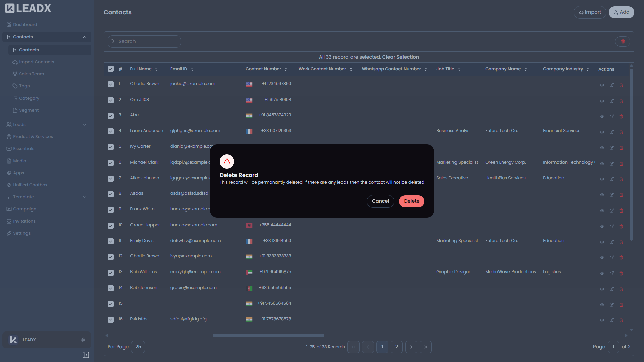Open Dashboard from the sidebar
Image resolution: width=644 pixels, height=362 pixels.
coord(25,24)
